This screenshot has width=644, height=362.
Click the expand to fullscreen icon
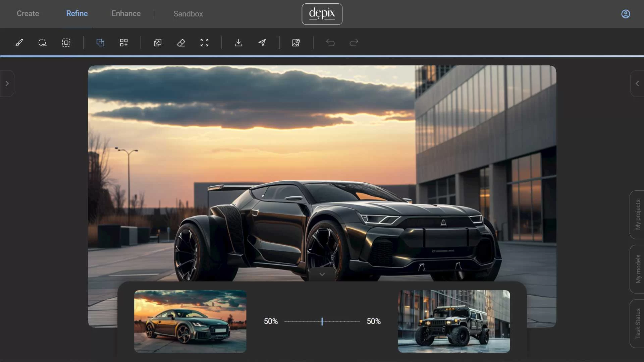point(204,43)
